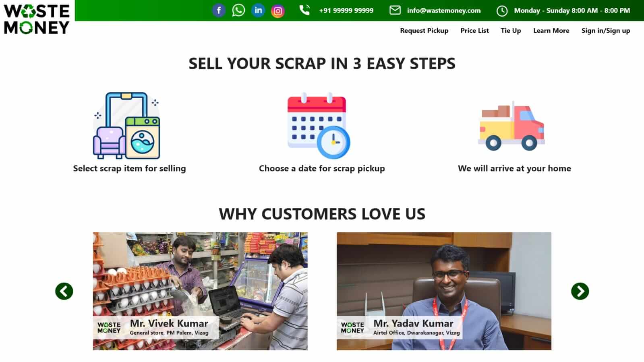Open Mr. Vivek Kumar testimonial thumbnail
This screenshot has width=644, height=362.
[200, 291]
